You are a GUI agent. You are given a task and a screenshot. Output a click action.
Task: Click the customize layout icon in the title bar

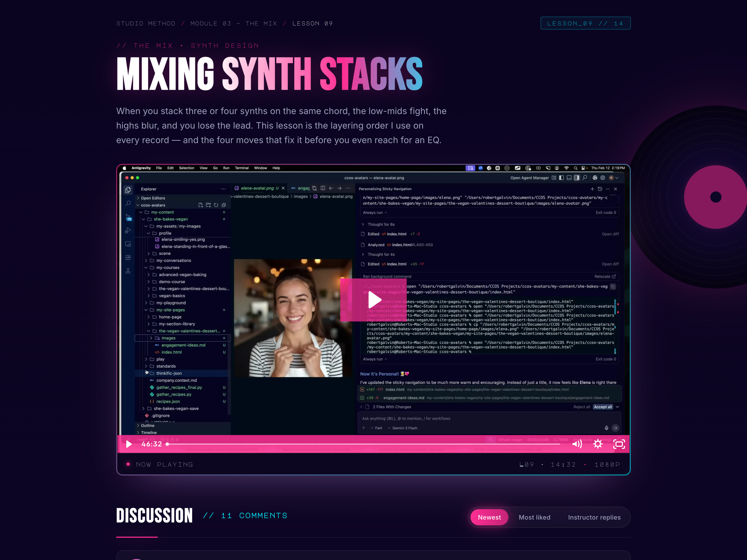[x=554, y=178]
